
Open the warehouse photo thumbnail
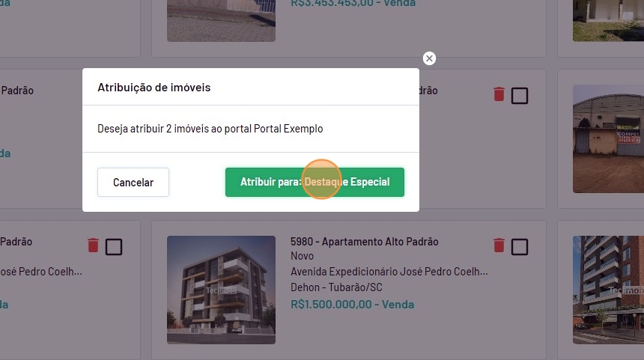click(608, 138)
